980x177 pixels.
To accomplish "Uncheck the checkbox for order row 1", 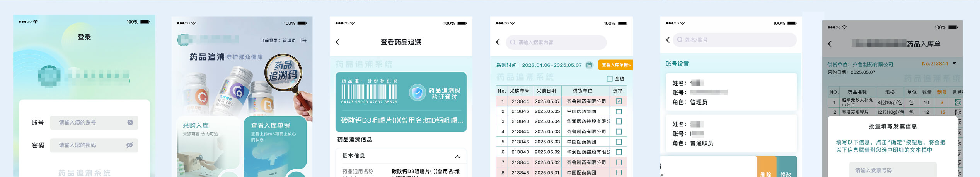I will pos(619,101).
